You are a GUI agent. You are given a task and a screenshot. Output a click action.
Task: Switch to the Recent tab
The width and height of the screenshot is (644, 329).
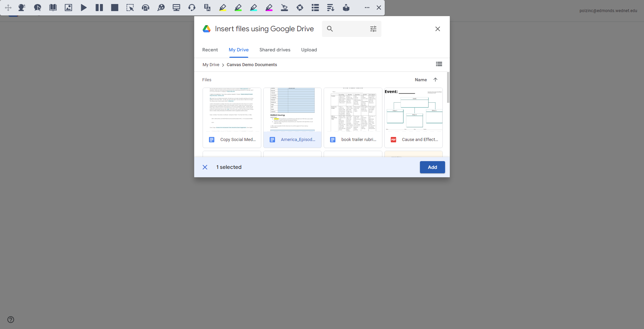(x=210, y=50)
